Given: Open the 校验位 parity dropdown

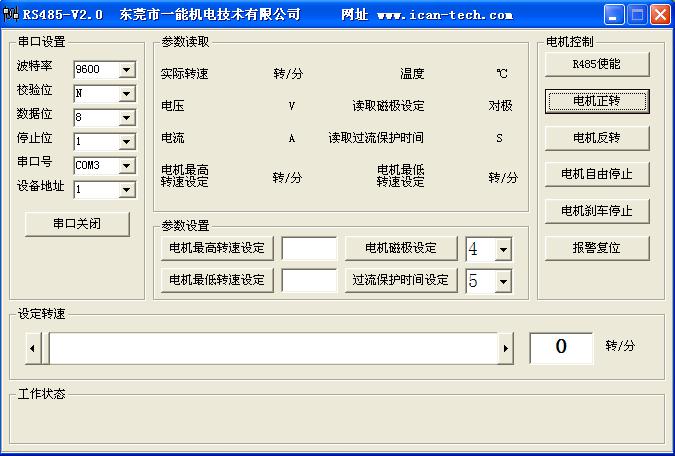Looking at the screenshot, I should (x=127, y=93).
